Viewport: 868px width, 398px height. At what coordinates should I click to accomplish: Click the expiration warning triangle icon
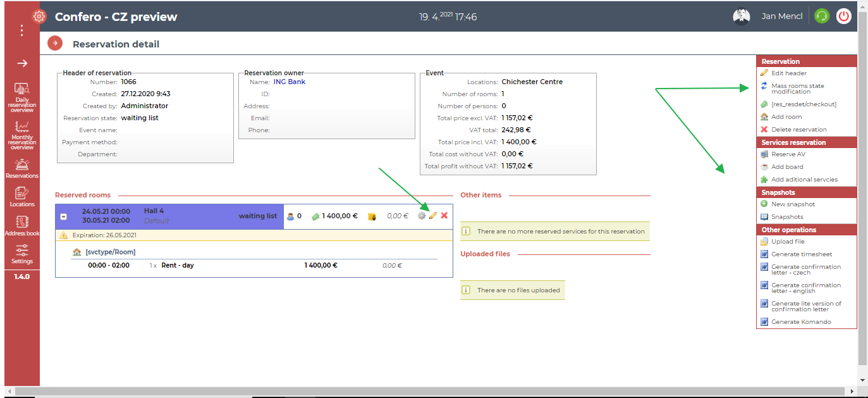coord(63,235)
